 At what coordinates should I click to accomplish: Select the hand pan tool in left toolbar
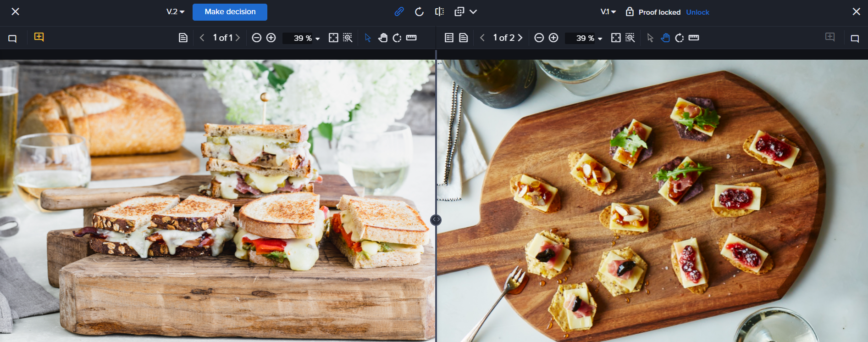pyautogui.click(x=382, y=38)
